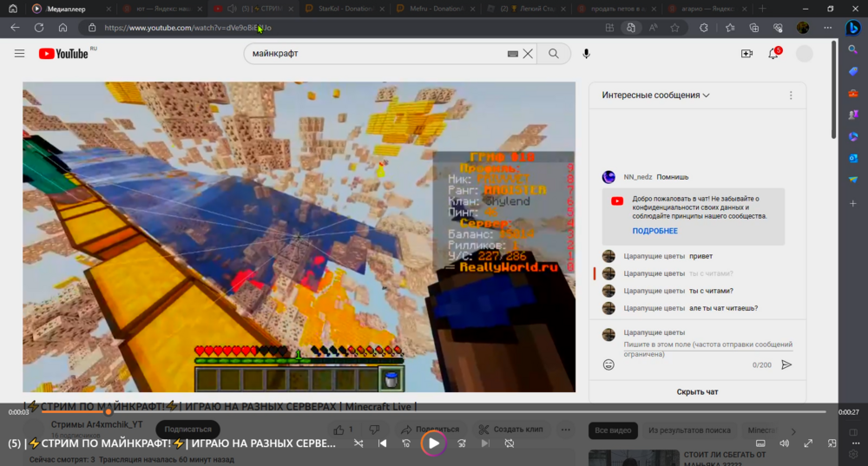Switch to Mefru Donation tab
Screen dimensions: 868x466
coord(437,9)
